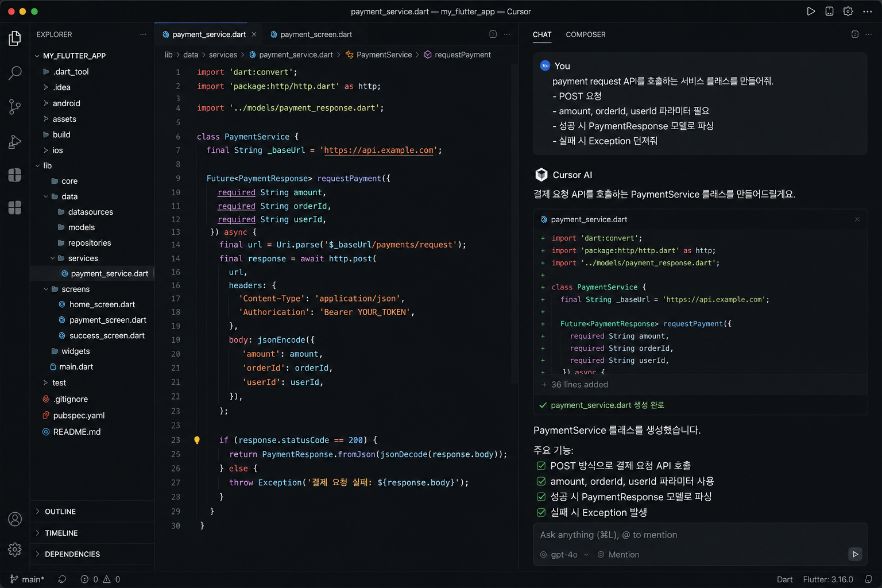Click the Dart language mode in status bar
Image resolution: width=882 pixels, height=588 pixels.
coord(784,579)
